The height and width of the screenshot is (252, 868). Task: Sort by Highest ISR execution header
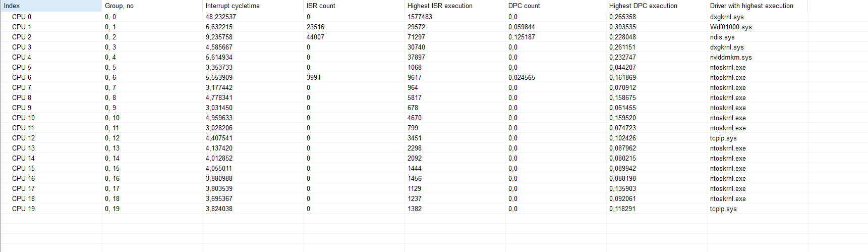click(440, 6)
